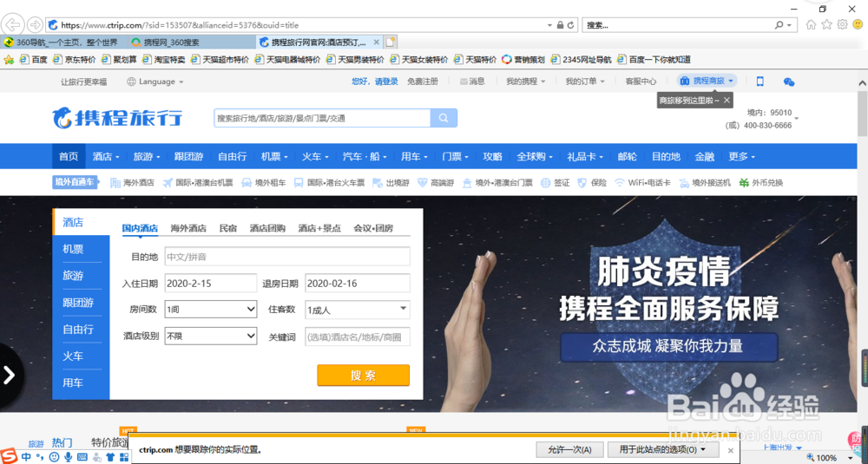Click the 客服中心 link

tap(641, 82)
